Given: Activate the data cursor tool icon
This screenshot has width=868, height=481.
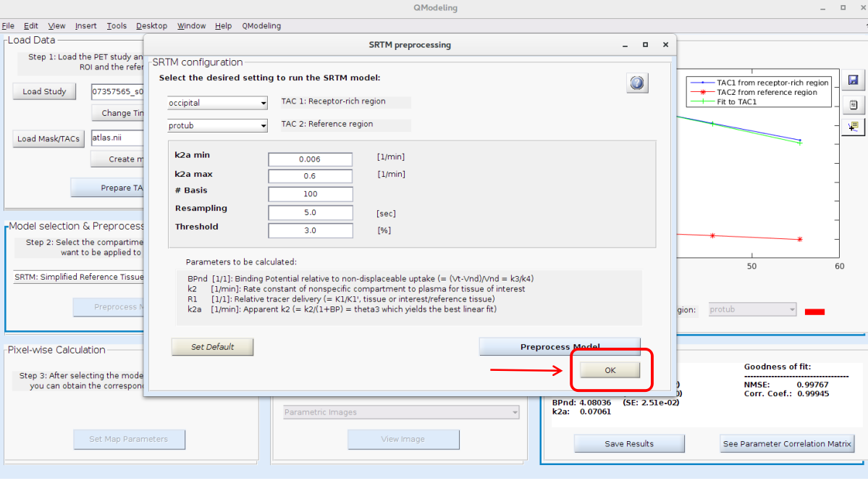Looking at the screenshot, I should [853, 127].
